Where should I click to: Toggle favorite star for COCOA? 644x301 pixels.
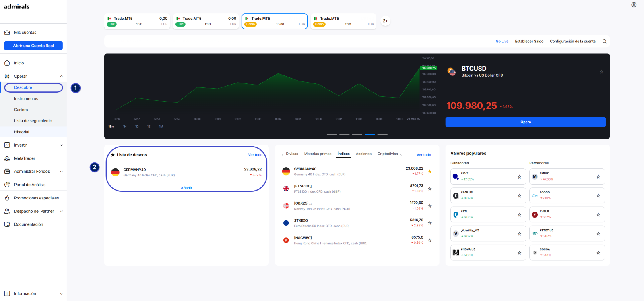click(598, 253)
